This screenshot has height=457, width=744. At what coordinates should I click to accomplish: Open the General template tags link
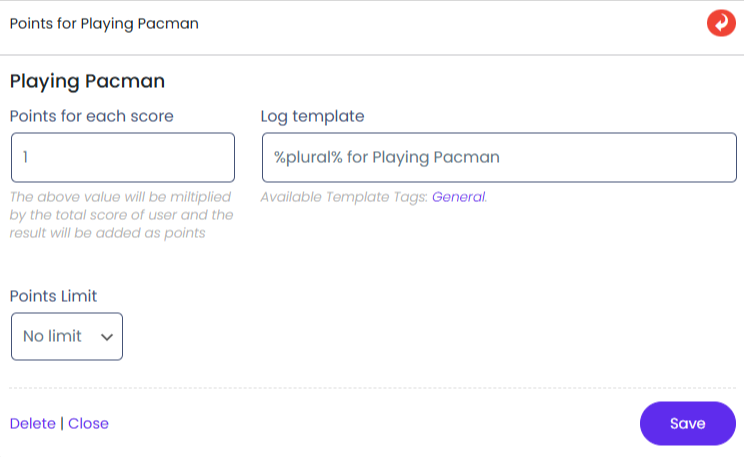(458, 197)
